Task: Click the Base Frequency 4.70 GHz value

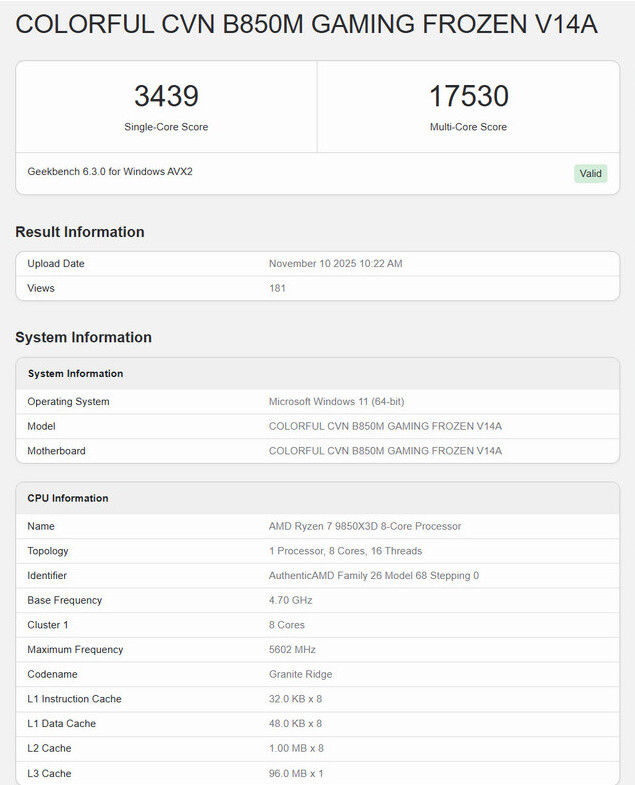Action: [290, 600]
